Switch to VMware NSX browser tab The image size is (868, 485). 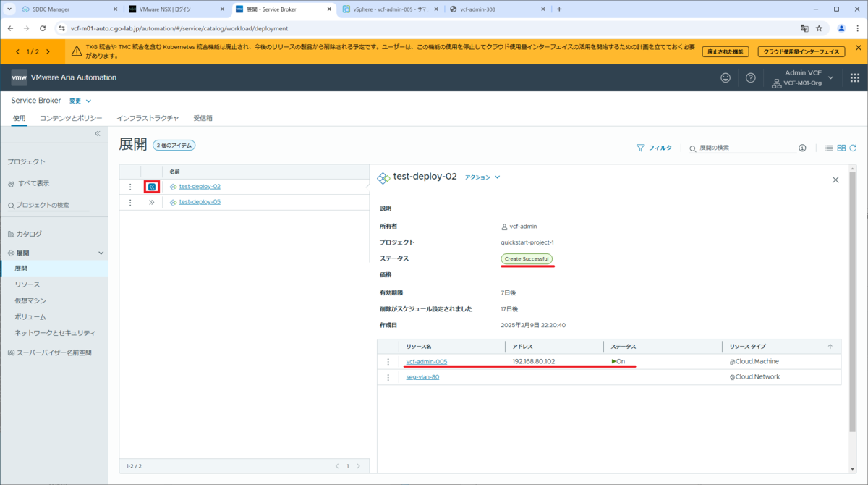click(x=176, y=9)
